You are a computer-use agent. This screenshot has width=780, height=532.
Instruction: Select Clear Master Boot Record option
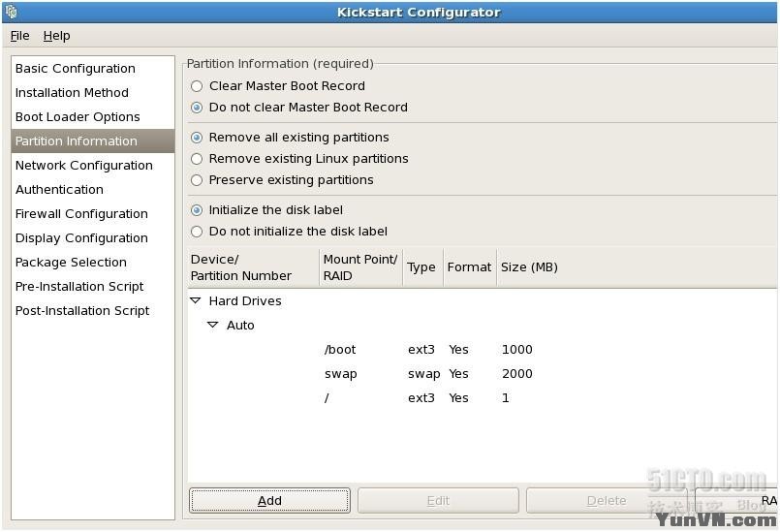point(198,86)
